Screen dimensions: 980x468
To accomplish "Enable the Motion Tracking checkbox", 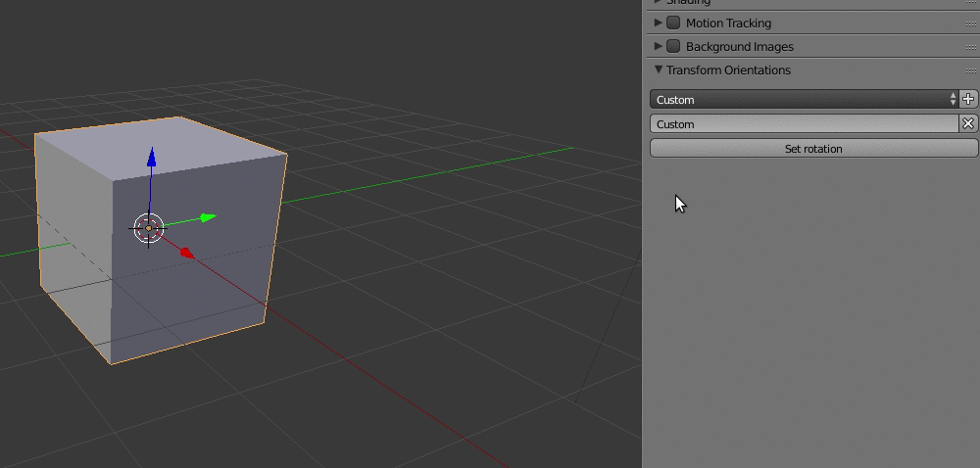I will tap(673, 23).
